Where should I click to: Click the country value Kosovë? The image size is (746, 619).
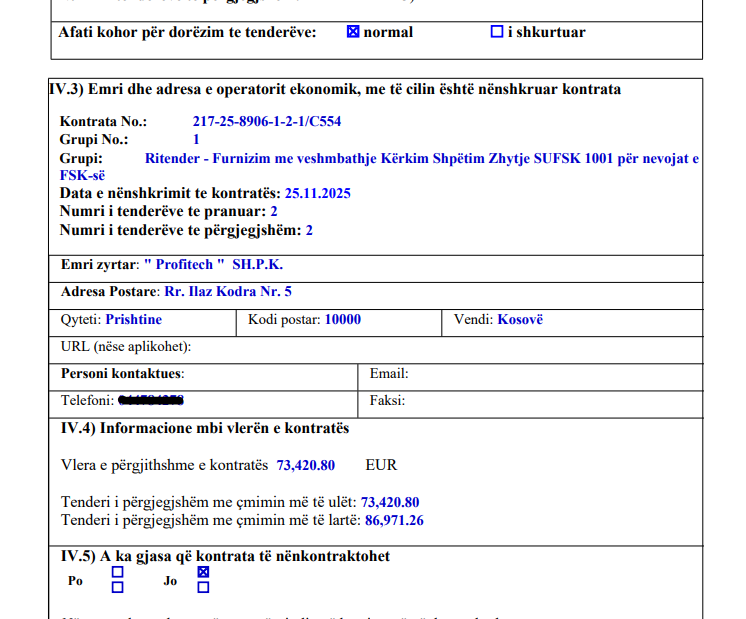(x=520, y=320)
